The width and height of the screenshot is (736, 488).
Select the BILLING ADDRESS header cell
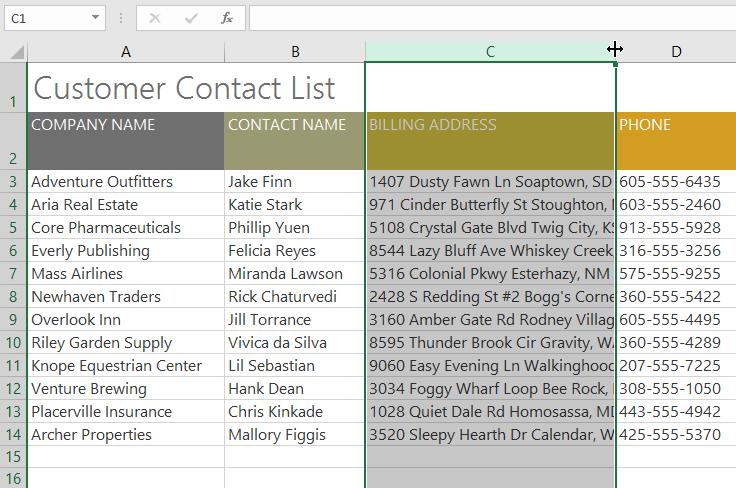(x=490, y=141)
